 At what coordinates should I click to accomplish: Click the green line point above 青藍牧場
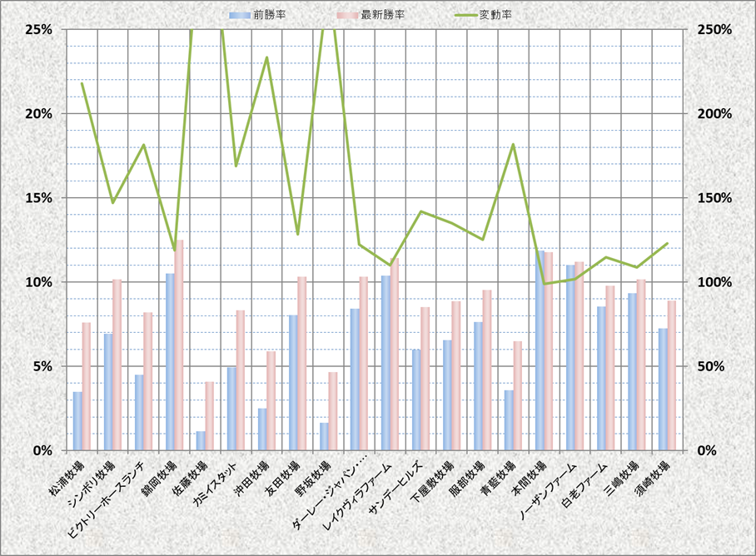pyautogui.click(x=513, y=145)
